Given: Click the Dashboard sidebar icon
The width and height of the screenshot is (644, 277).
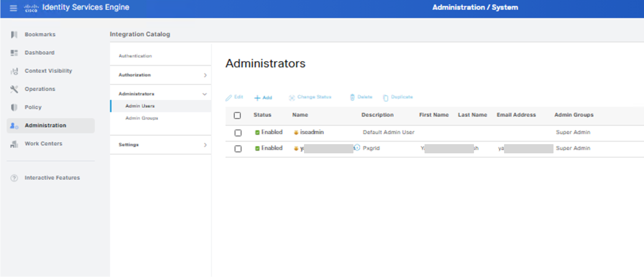Looking at the screenshot, I should tap(14, 53).
